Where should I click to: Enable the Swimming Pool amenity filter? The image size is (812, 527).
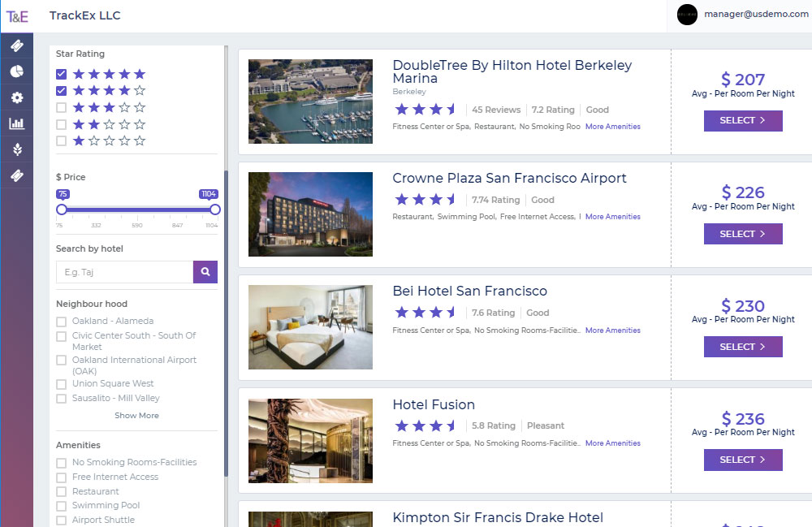point(61,506)
